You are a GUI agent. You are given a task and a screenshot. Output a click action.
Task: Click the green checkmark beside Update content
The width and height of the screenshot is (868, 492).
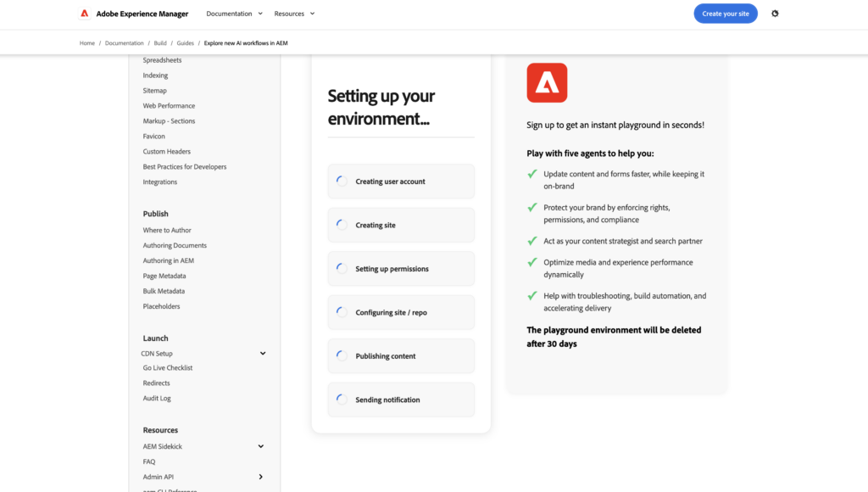click(532, 174)
